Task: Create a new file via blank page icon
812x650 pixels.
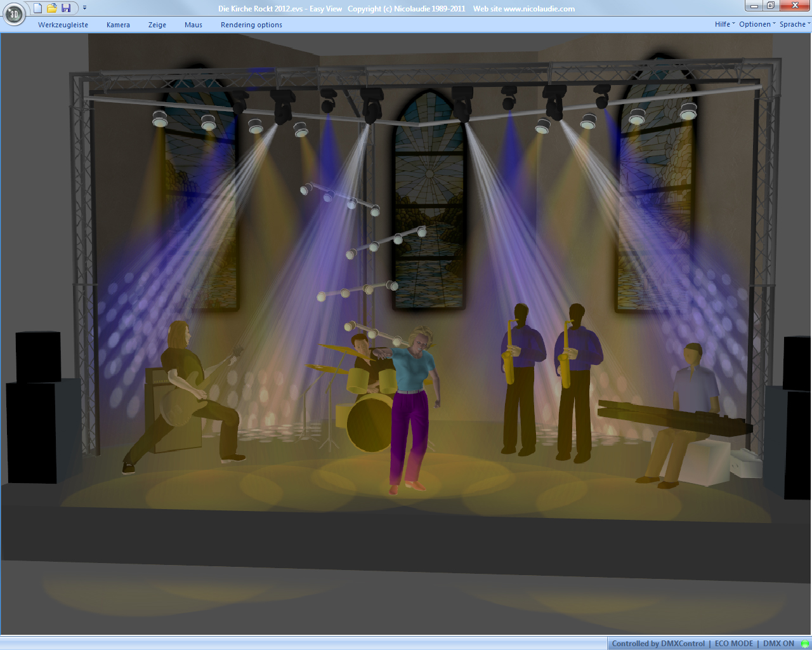Action: (x=38, y=8)
